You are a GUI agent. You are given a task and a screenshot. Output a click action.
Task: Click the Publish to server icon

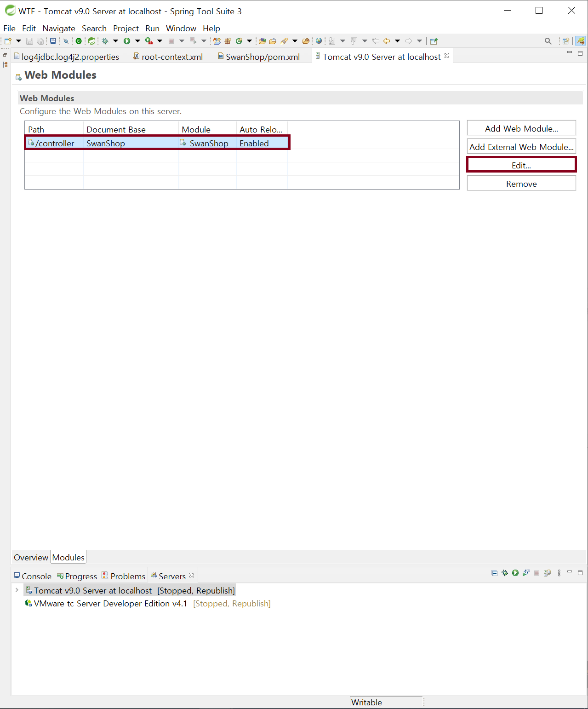tap(547, 573)
